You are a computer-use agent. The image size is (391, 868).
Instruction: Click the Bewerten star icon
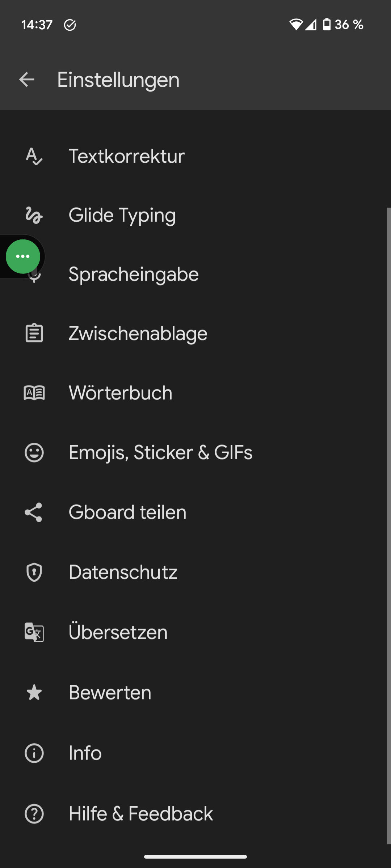click(34, 693)
